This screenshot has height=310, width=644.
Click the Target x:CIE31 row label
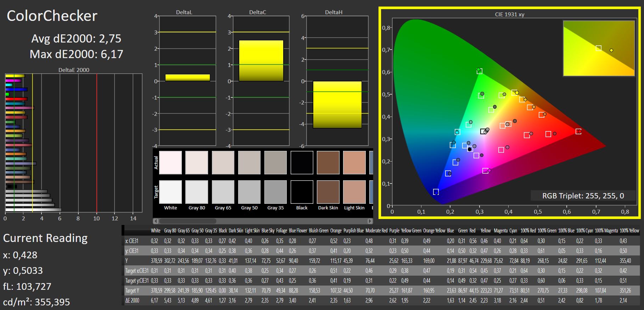[x=137, y=271]
